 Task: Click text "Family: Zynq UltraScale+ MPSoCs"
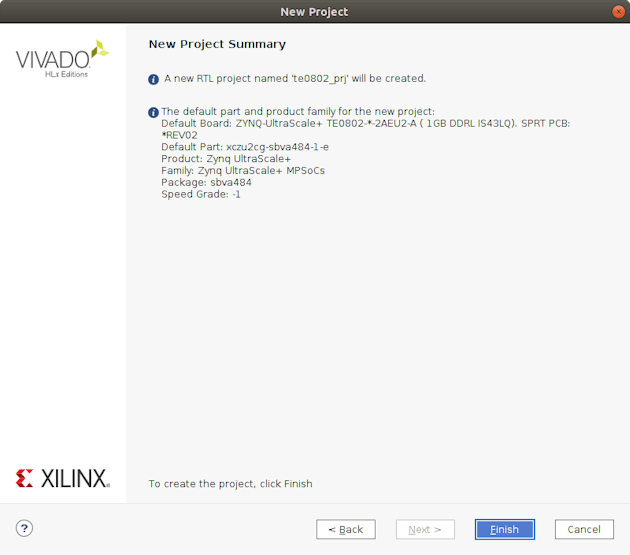coord(243,171)
